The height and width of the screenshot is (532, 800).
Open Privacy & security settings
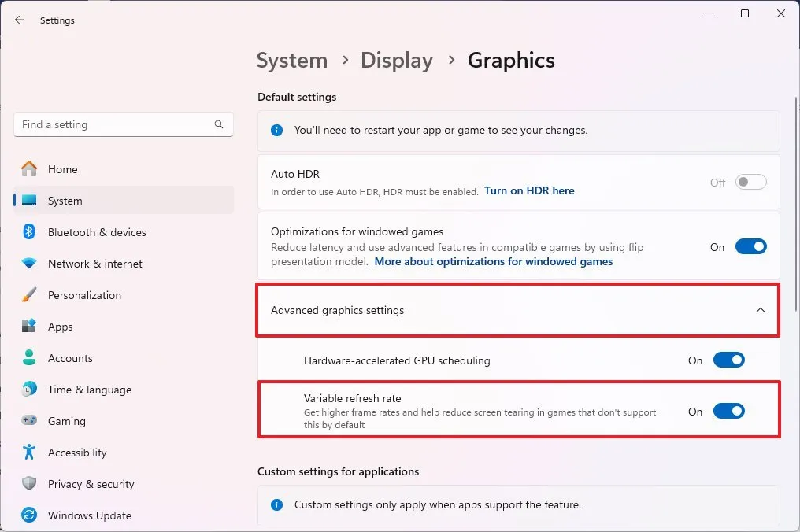tap(91, 484)
